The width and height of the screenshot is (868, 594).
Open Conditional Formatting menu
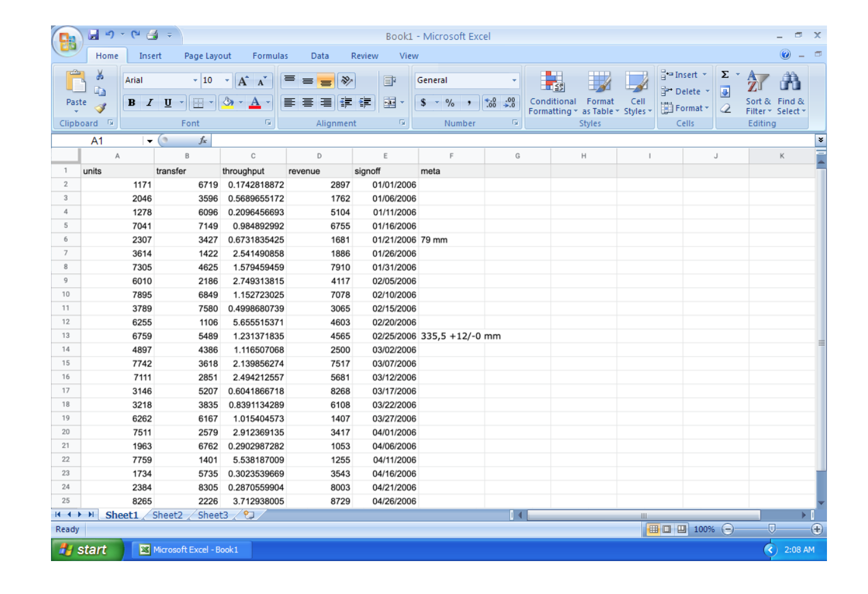click(553, 93)
